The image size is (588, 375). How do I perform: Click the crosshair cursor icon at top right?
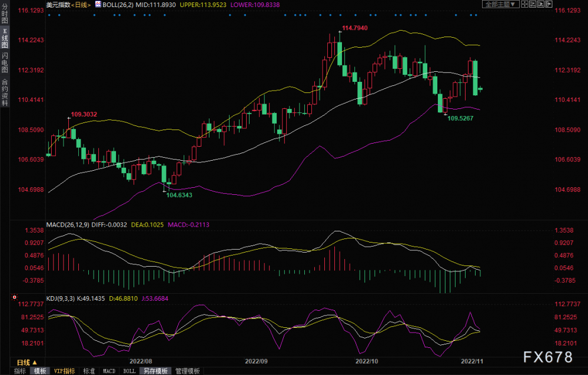(x=524, y=4)
